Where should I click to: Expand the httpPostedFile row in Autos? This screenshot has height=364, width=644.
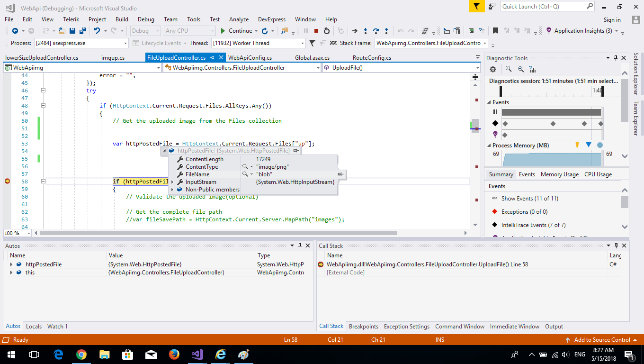(x=11, y=264)
